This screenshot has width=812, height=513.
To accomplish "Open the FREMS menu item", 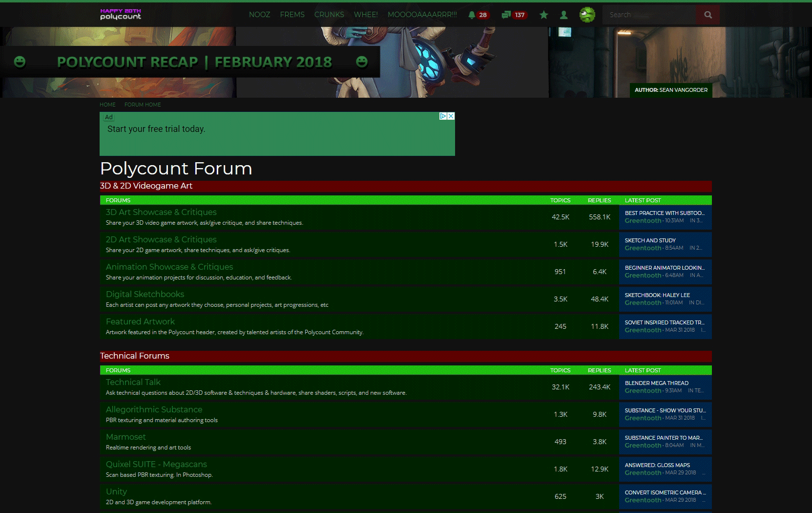I will 292,15.
